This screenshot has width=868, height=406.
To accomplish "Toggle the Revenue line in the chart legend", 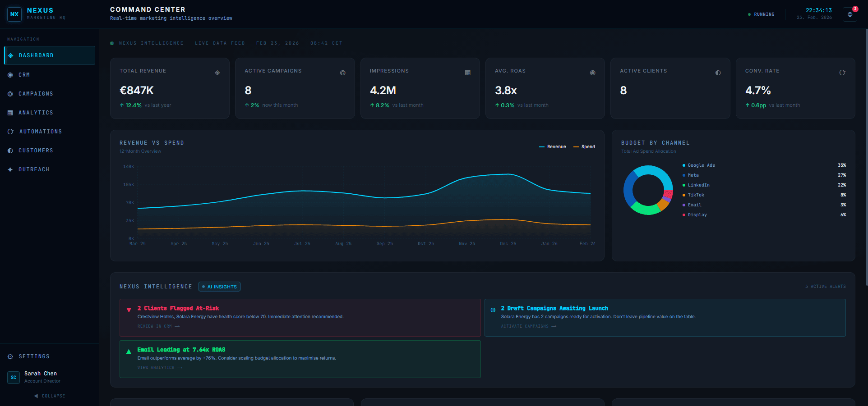I will pyautogui.click(x=552, y=146).
